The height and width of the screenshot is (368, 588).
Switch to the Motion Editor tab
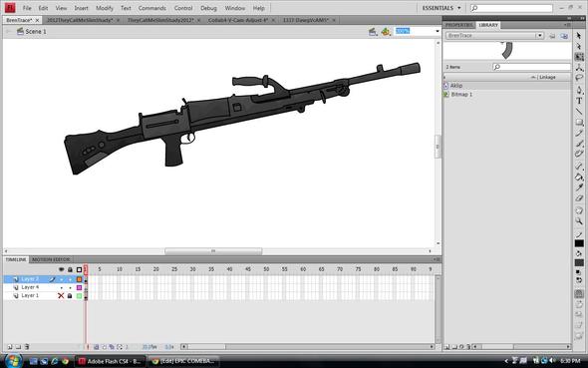[51, 259]
